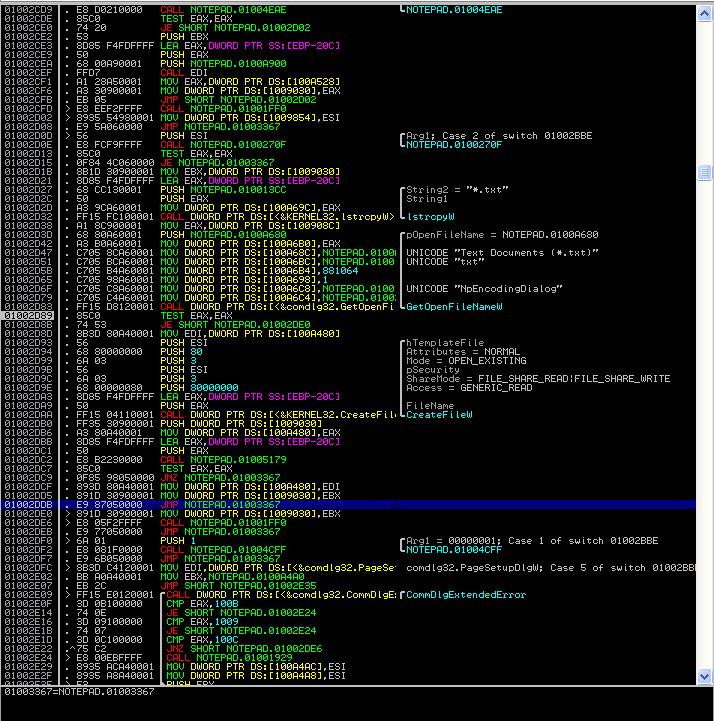The width and height of the screenshot is (714, 721).
Task: Click the Arg1 = 00000001 Case 1 comment
Action: tap(532, 541)
